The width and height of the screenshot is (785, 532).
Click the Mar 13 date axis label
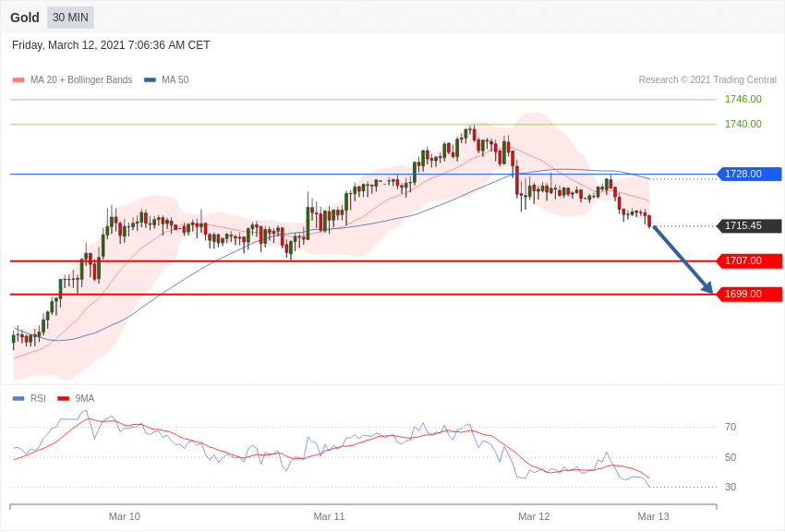coord(653,516)
